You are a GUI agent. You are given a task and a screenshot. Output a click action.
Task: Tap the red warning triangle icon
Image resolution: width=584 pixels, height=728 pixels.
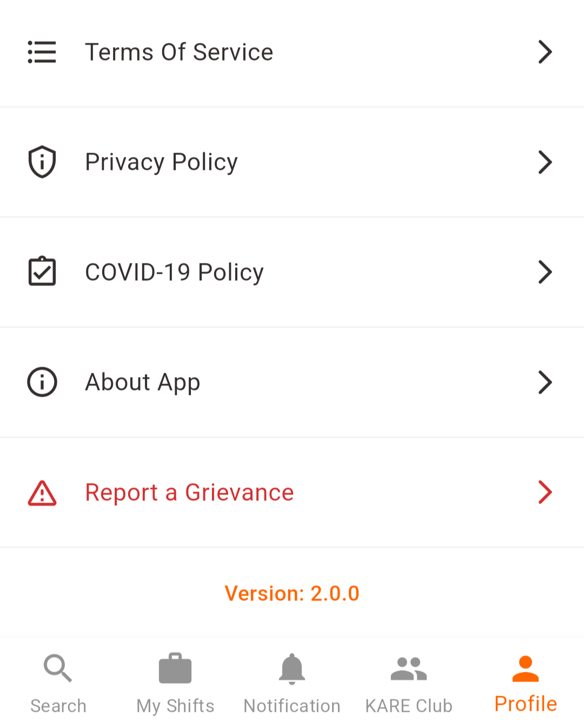point(42,493)
